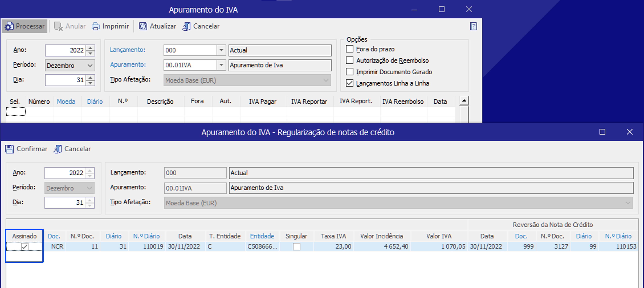Click the Diário column header in the upper grid
This screenshot has width=644, height=288.
pyautogui.click(x=95, y=102)
